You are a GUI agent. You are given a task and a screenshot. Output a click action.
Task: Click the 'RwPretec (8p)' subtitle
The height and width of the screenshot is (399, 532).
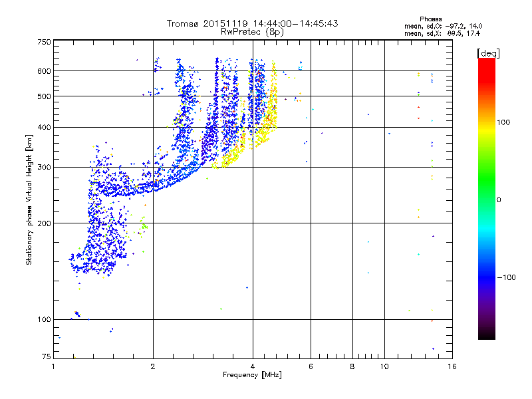click(x=252, y=32)
